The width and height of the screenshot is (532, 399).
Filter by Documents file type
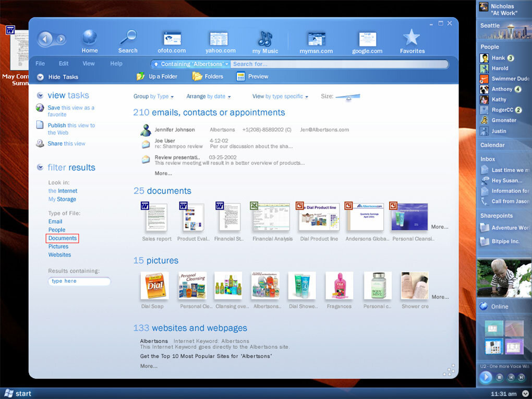pos(63,238)
